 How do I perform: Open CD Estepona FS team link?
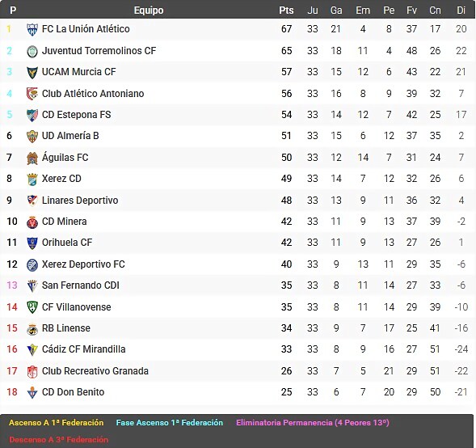[x=77, y=115]
